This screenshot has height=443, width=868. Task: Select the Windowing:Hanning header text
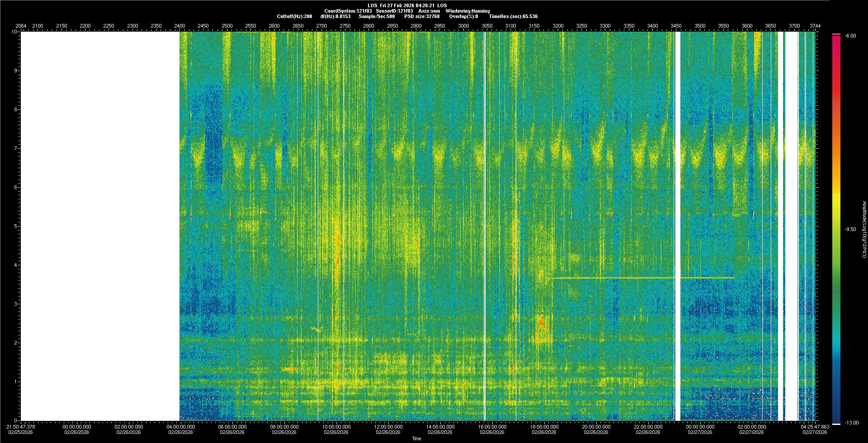467,11
